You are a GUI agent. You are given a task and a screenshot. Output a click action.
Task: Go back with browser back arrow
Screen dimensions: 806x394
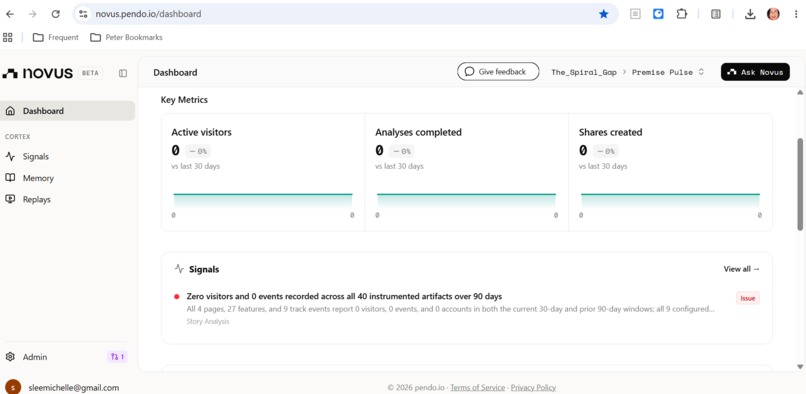click(10, 14)
